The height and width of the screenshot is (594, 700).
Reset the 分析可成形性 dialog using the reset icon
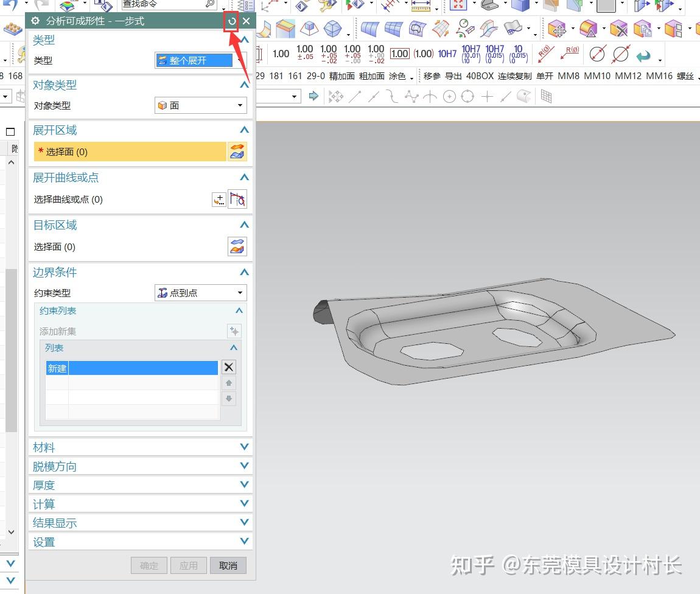pyautogui.click(x=231, y=21)
